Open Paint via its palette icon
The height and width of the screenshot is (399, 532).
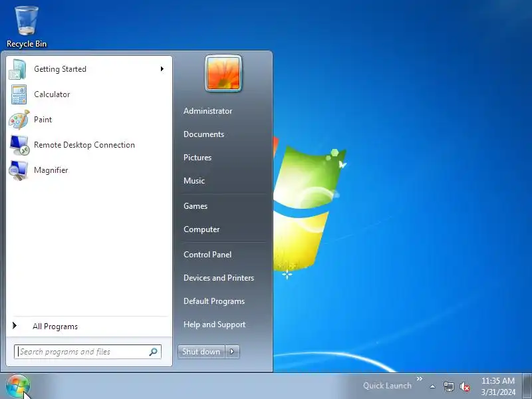[19, 120]
